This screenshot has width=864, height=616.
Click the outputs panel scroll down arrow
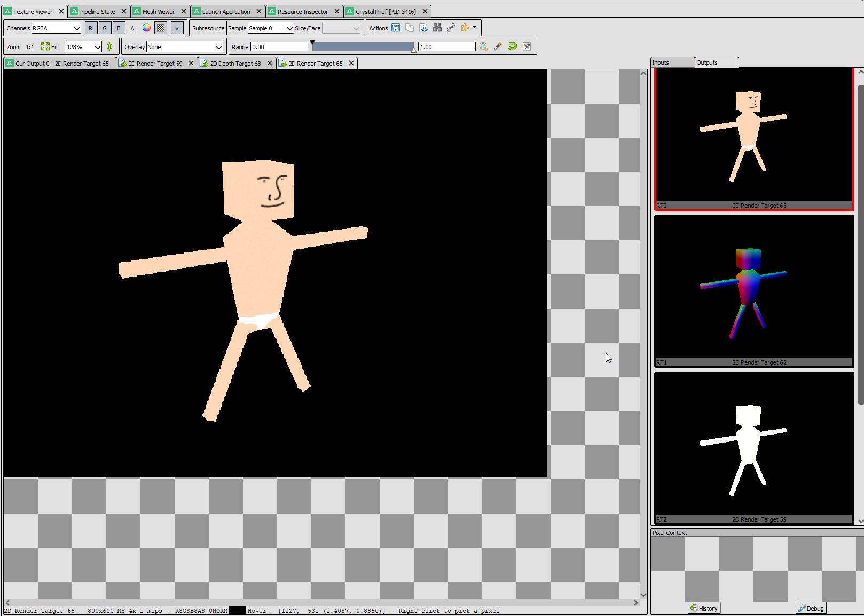pos(860,522)
